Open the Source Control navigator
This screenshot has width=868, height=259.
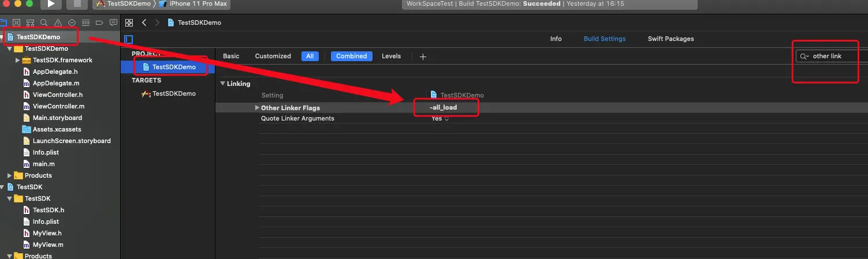click(17, 22)
